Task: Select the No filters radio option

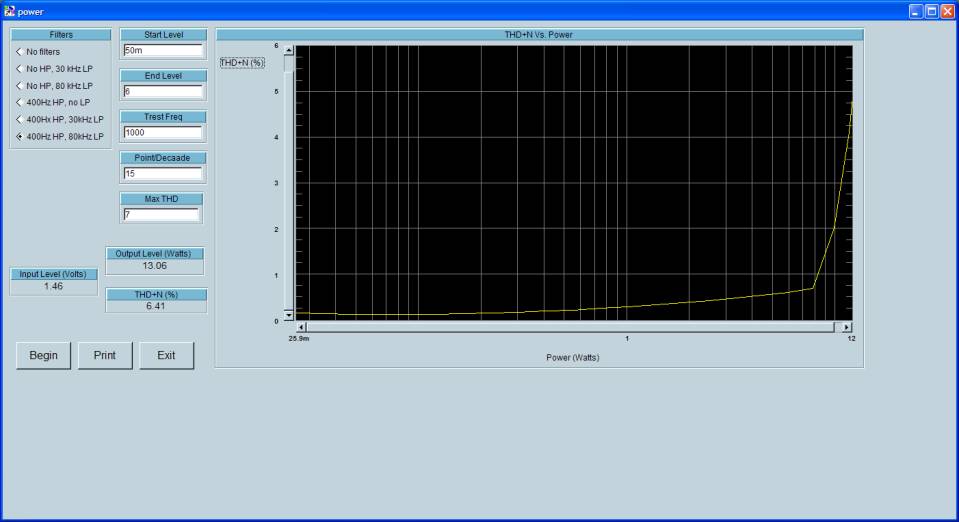Action: [x=19, y=52]
